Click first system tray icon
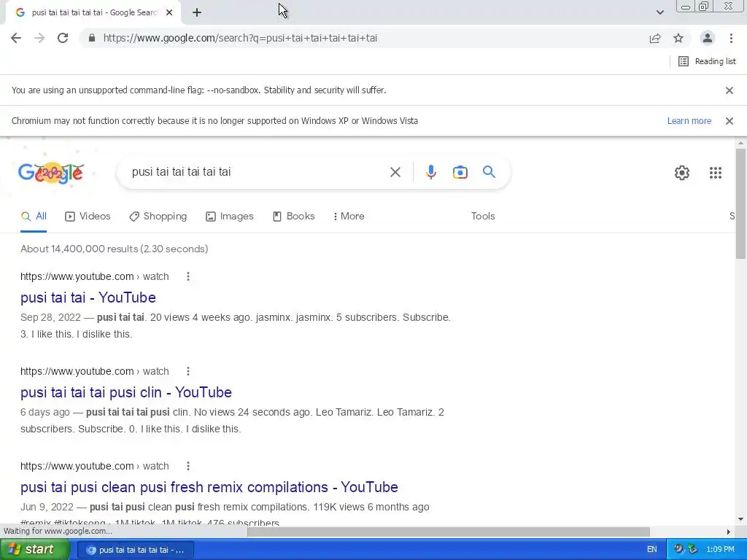The width and height of the screenshot is (747, 560). 678,550
